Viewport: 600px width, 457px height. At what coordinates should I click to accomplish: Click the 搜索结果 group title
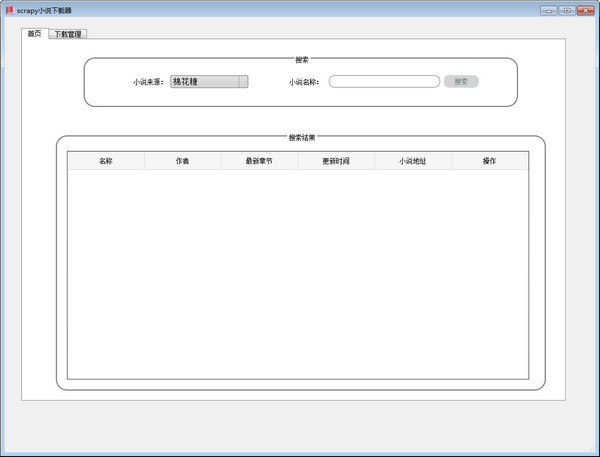point(302,137)
